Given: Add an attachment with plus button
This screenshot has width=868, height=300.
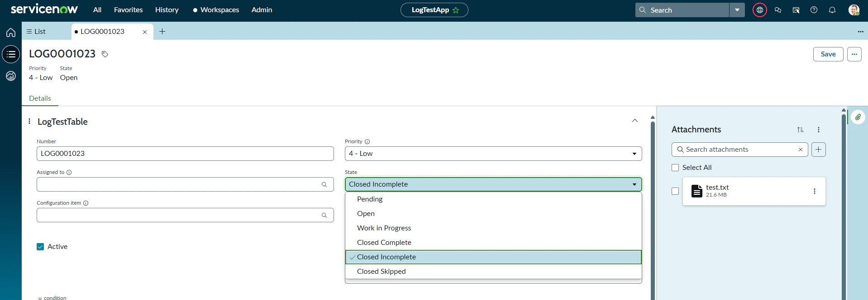Looking at the screenshot, I should [x=818, y=150].
